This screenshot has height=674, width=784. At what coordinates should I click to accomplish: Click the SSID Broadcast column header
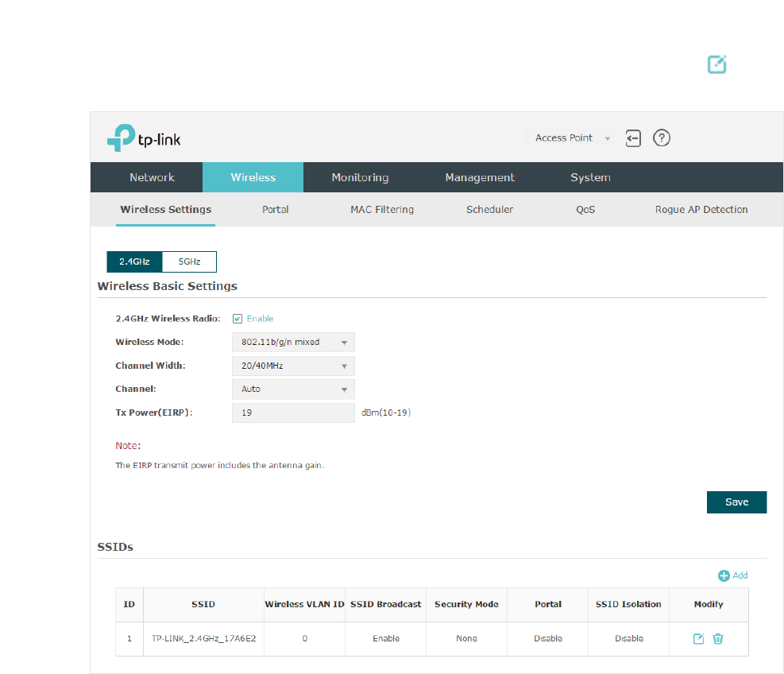click(x=385, y=604)
